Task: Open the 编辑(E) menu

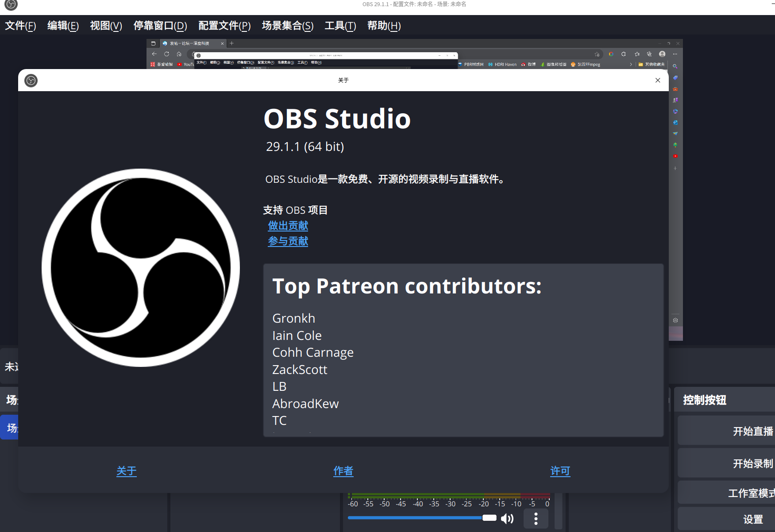Action: pyautogui.click(x=63, y=26)
